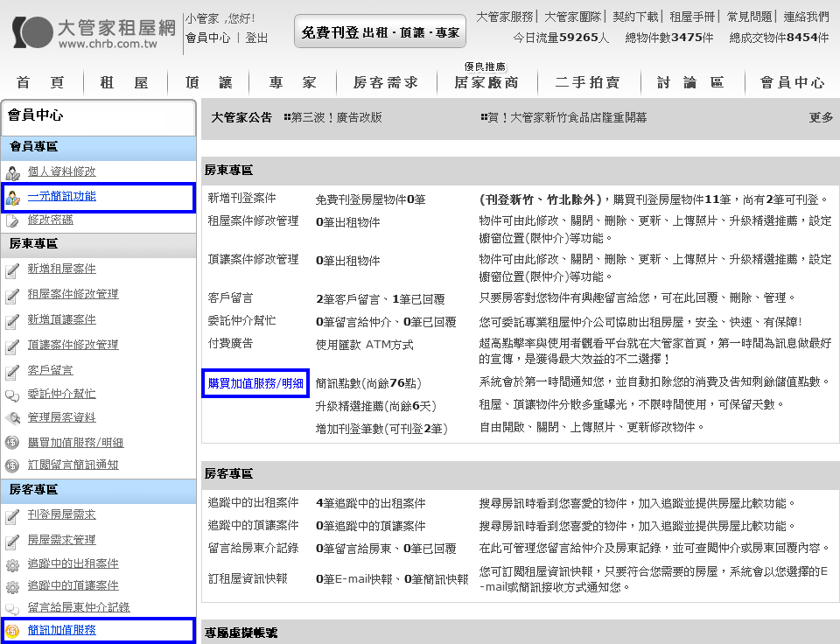This screenshot has width=840, height=644.
Task: Click the orange coin icon beside 簡訊加值服務
Action: [13, 631]
